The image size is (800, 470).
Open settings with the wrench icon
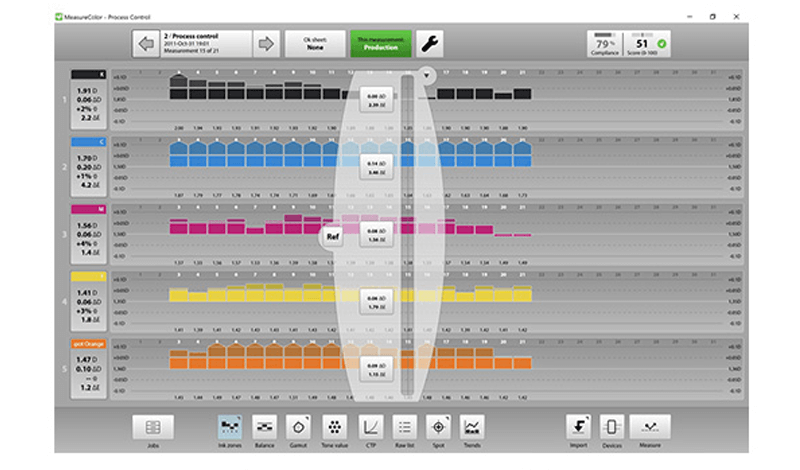point(430,44)
